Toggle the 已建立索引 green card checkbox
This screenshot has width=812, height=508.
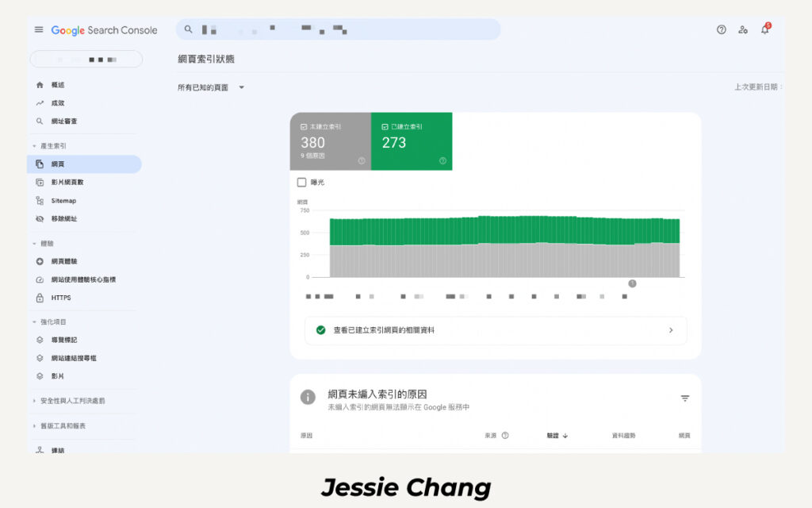coord(385,126)
